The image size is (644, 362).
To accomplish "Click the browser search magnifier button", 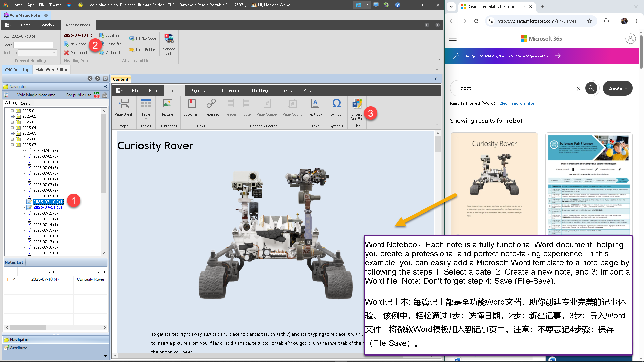I will (x=591, y=88).
